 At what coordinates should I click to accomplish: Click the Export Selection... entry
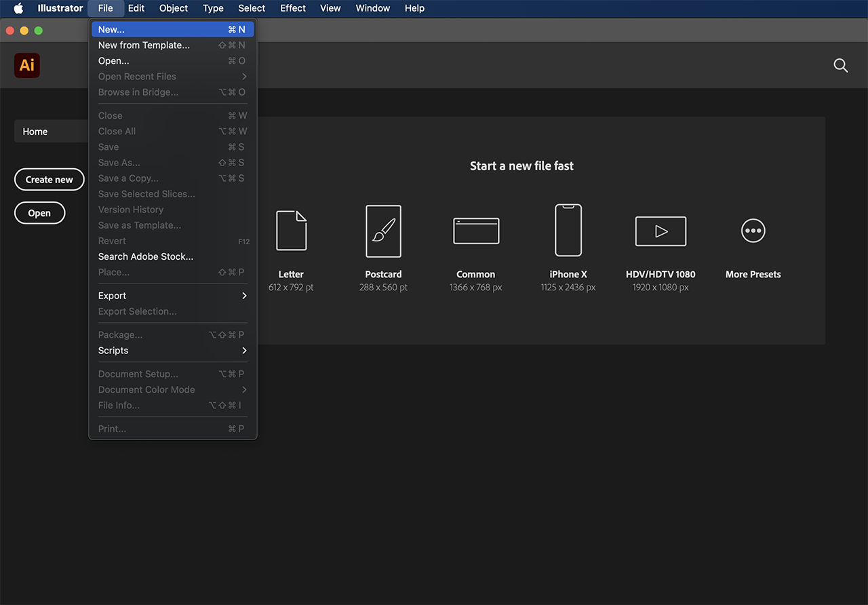pos(173,311)
